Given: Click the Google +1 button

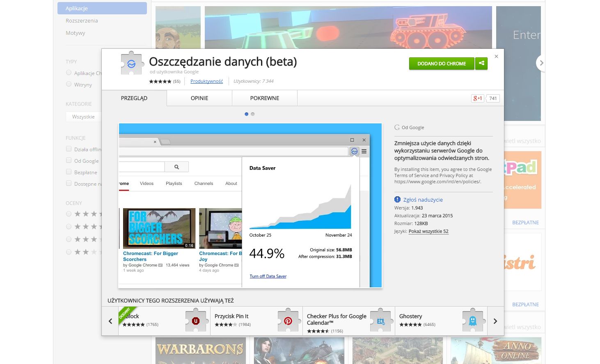Looking at the screenshot, I should point(478,98).
